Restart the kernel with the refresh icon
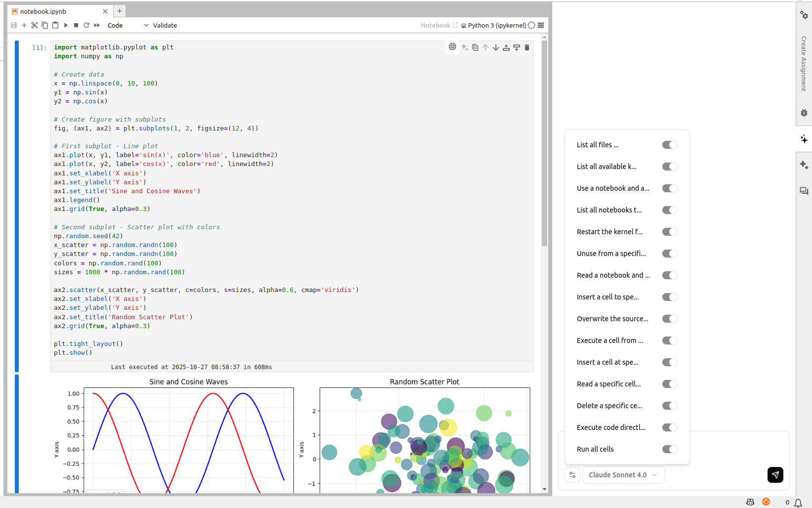Screen dimensions: 812x508 [86, 25]
